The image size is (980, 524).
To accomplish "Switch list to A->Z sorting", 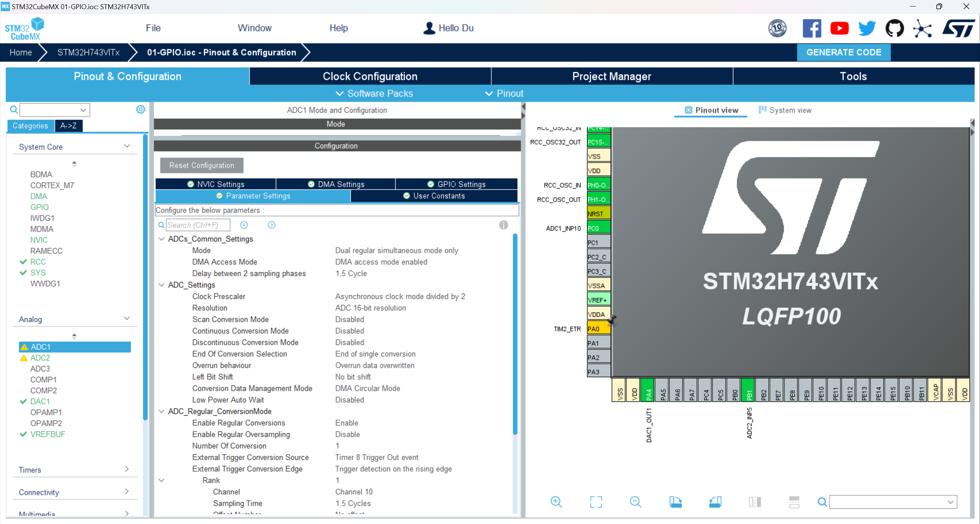I will coord(69,126).
